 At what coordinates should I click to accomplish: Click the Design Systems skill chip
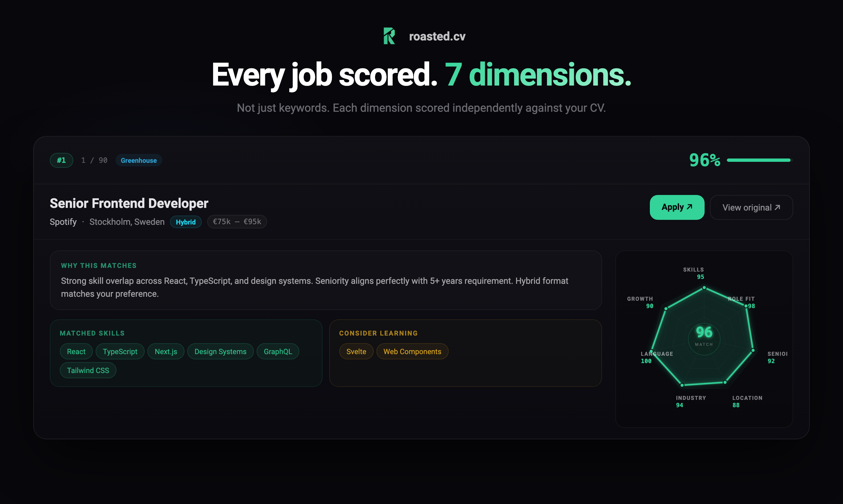point(220,351)
